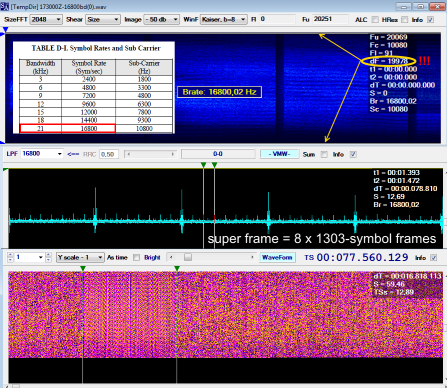Toggle the ALC checkbox
This screenshot has width=447, height=388.
[375, 20]
